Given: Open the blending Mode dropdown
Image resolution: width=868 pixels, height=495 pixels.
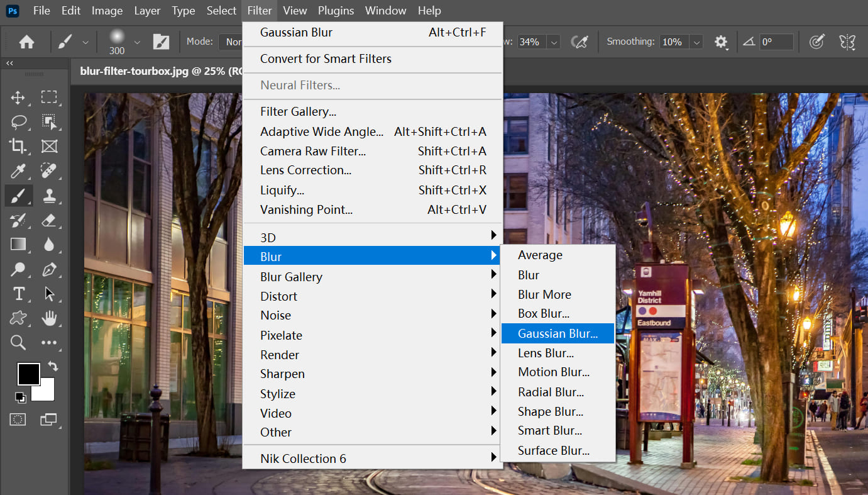Looking at the screenshot, I should click(231, 42).
